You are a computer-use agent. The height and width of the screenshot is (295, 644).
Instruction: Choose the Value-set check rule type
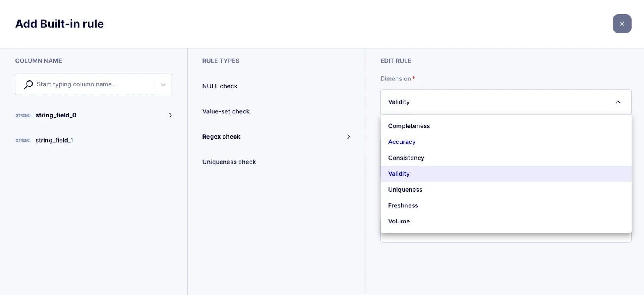[x=226, y=111]
